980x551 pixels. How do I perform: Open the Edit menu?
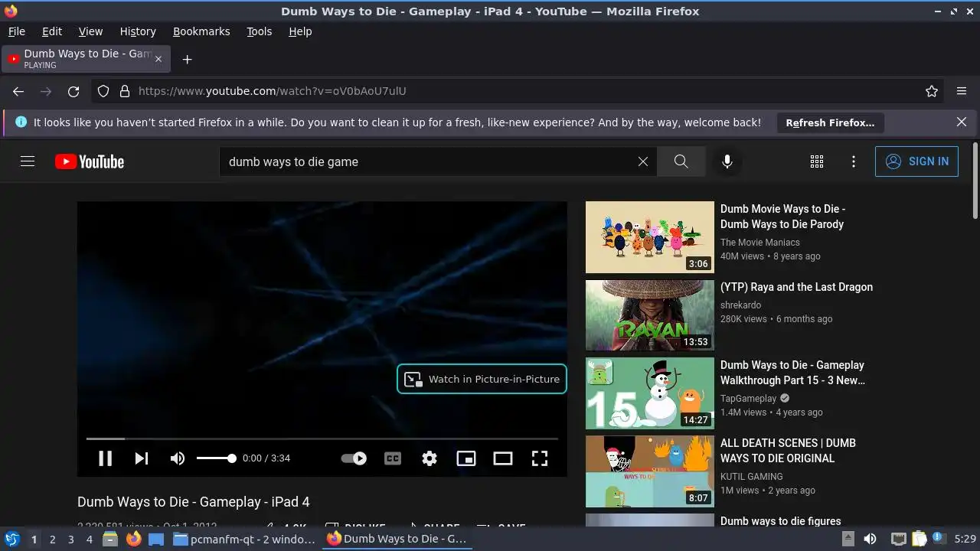pyautogui.click(x=52, y=31)
